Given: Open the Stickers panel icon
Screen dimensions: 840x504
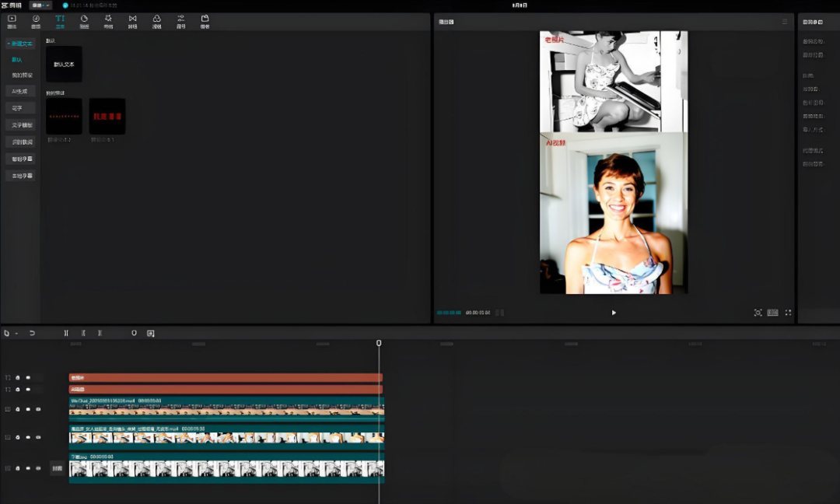Looking at the screenshot, I should coord(84,20).
